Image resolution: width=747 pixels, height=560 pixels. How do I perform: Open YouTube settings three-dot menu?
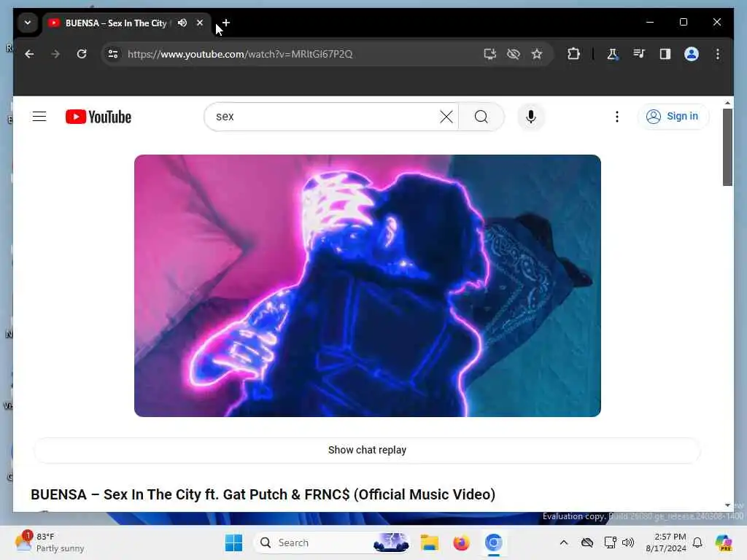pyautogui.click(x=617, y=117)
